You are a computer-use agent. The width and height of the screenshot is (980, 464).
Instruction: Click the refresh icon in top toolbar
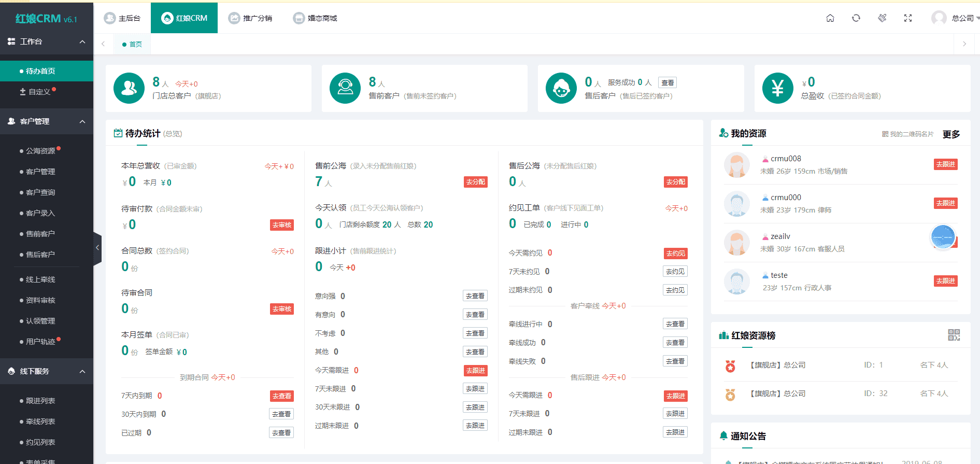pos(856,18)
